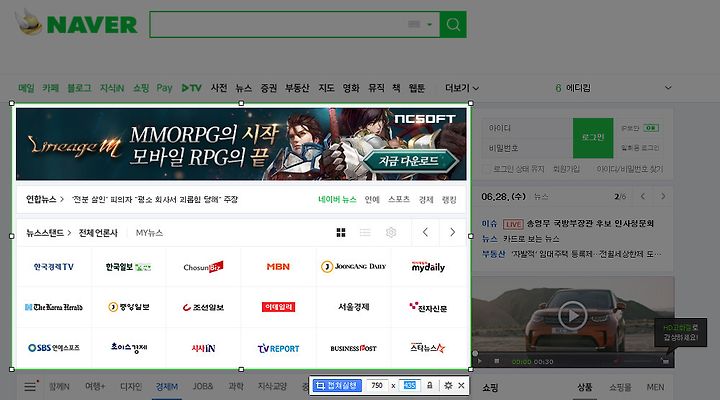This screenshot has width=720, height=400.
Task: Select the MY뉴스 tab
Action: point(149,233)
